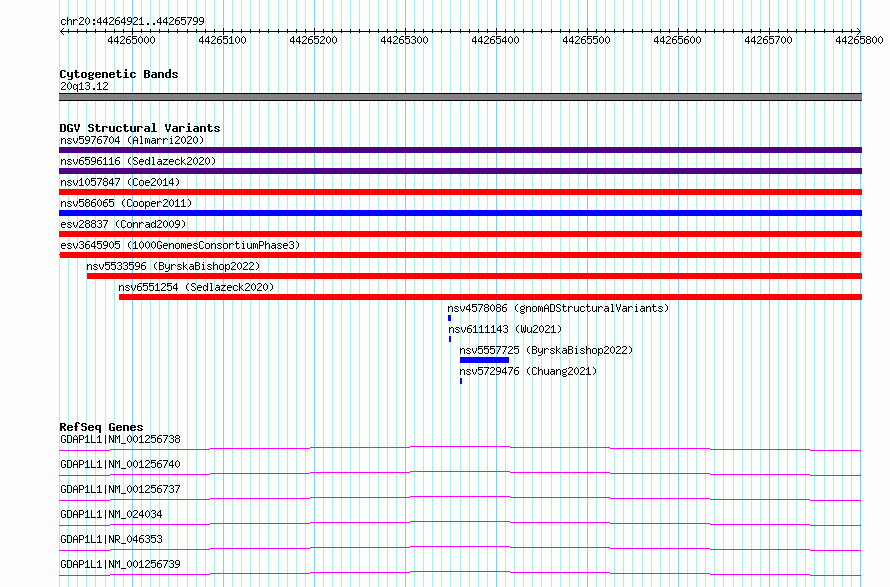Select the gray 20q13.12 cytogenetic band bar

click(x=460, y=97)
